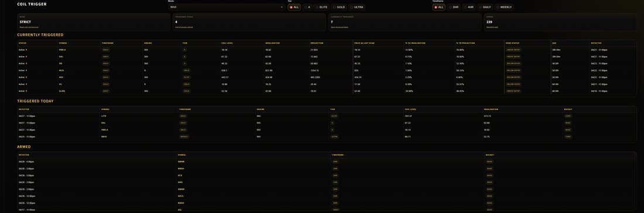Click coil level value 791.57
This screenshot has width=644, height=213.
click(408, 116)
